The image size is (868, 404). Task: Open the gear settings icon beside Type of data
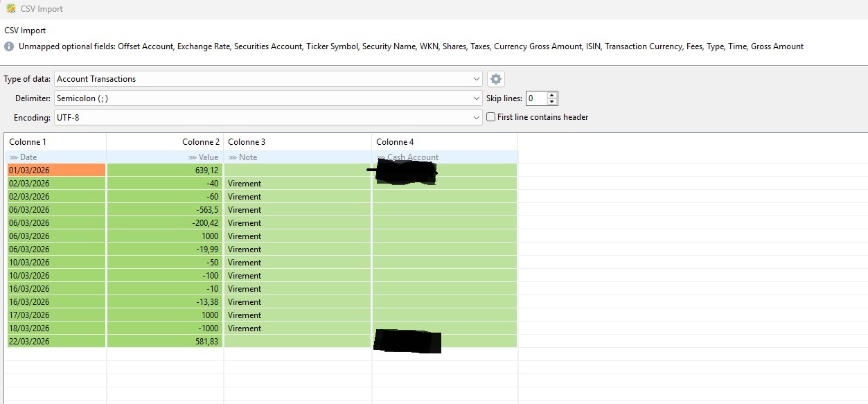tap(495, 79)
